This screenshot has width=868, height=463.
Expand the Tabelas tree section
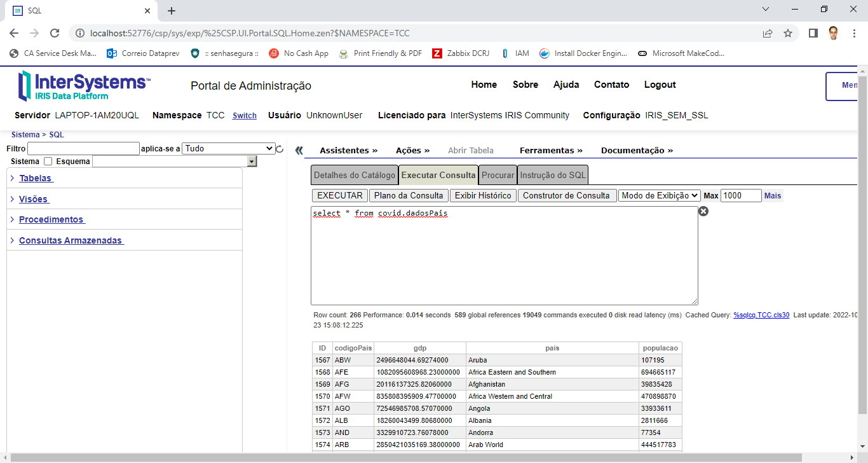pos(36,179)
